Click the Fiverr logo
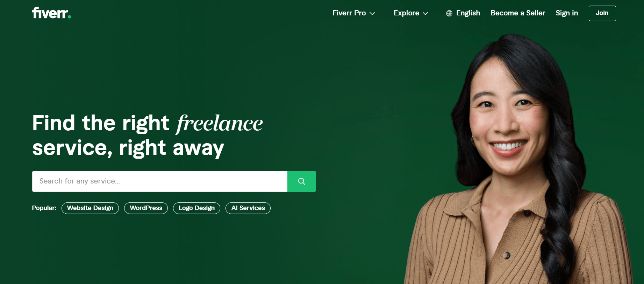The image size is (644, 284). tap(51, 13)
